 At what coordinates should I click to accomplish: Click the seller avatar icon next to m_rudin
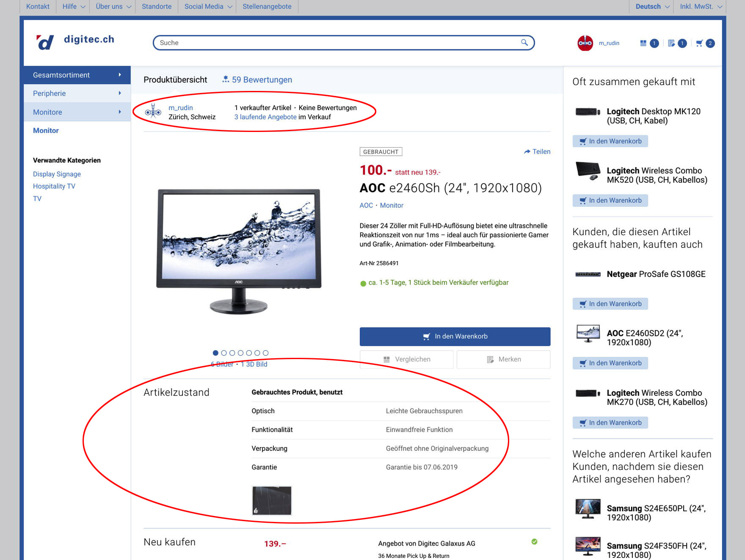click(153, 112)
